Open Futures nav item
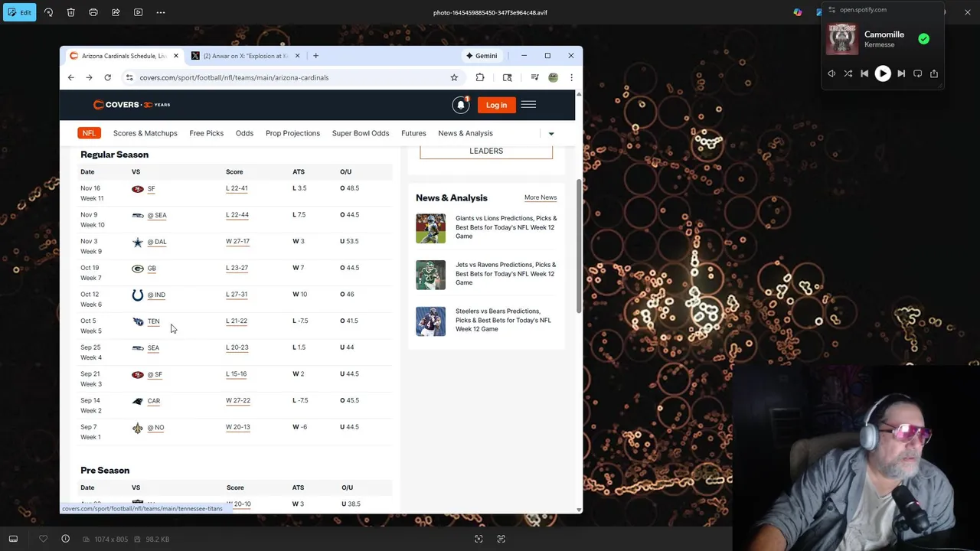 (x=413, y=133)
